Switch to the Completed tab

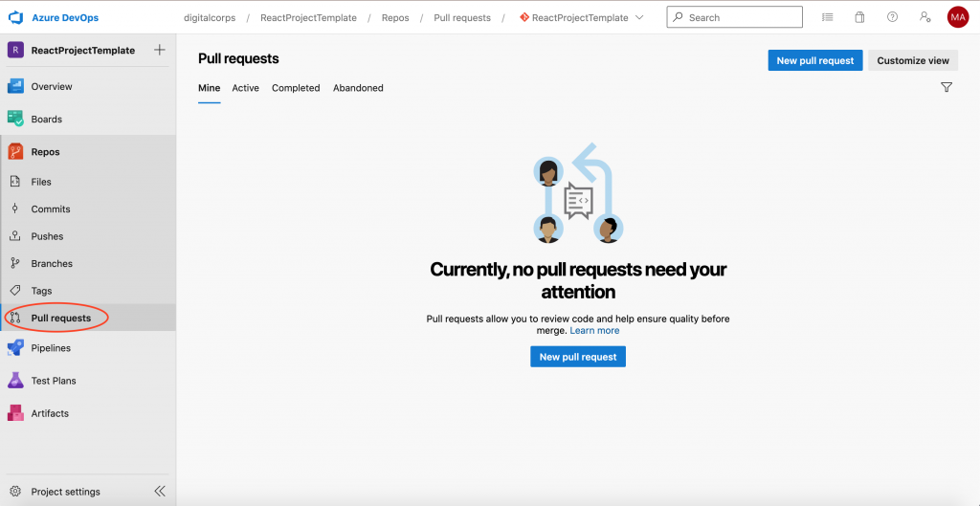(296, 88)
